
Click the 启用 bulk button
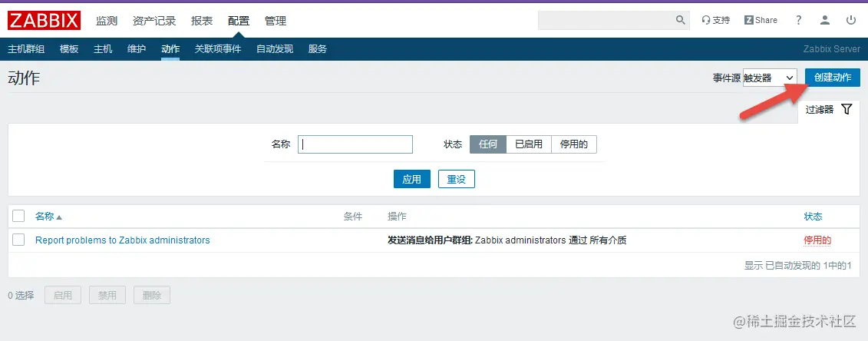(x=63, y=295)
